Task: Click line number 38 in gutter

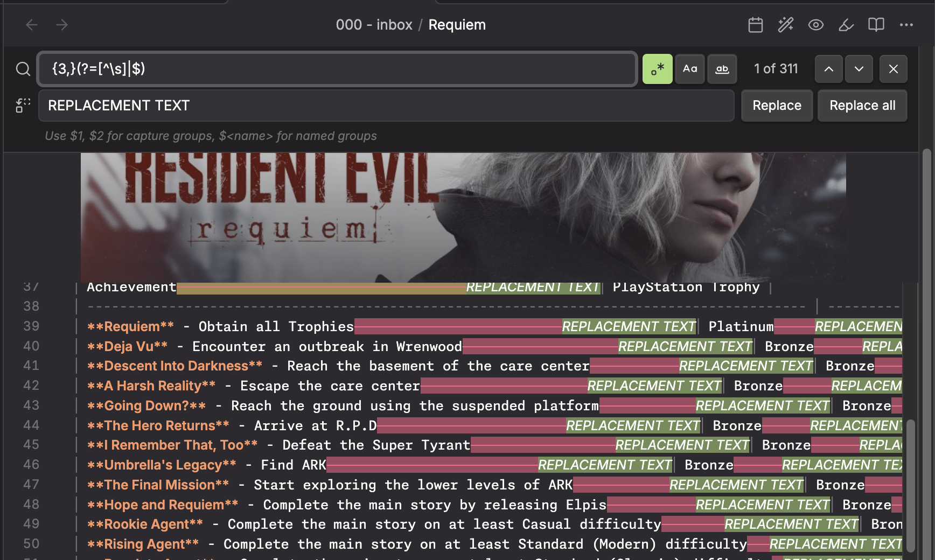Action: tap(31, 306)
